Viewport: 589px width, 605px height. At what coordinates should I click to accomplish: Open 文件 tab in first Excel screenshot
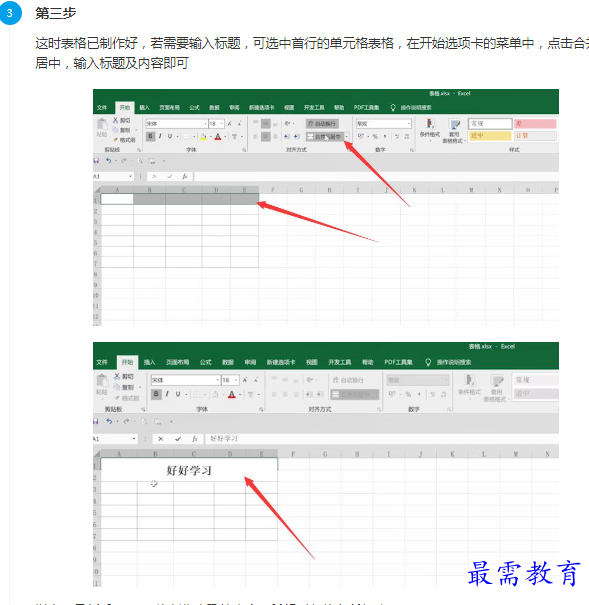[102, 108]
